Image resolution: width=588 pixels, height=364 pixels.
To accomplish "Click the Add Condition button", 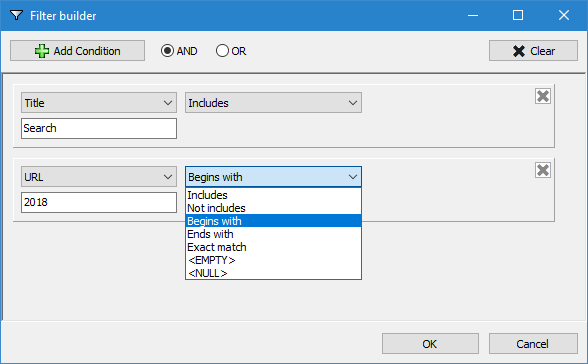I will click(77, 51).
